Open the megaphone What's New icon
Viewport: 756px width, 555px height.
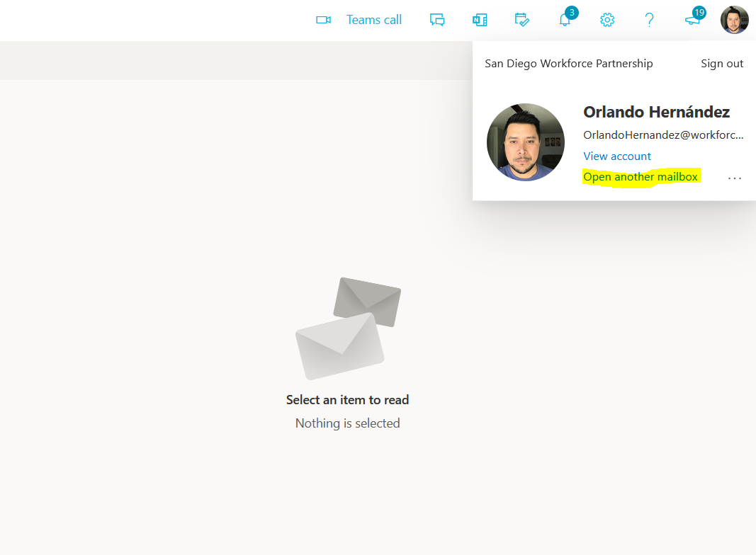(x=692, y=20)
